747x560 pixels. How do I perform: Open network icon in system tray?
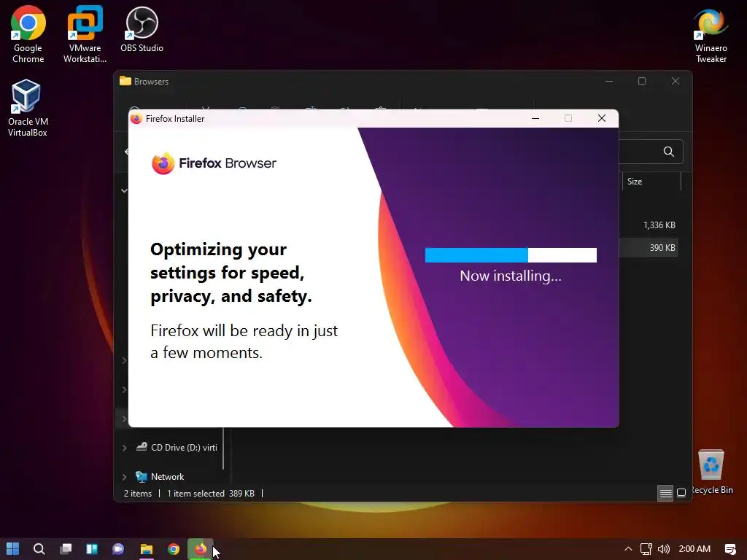[646, 549]
